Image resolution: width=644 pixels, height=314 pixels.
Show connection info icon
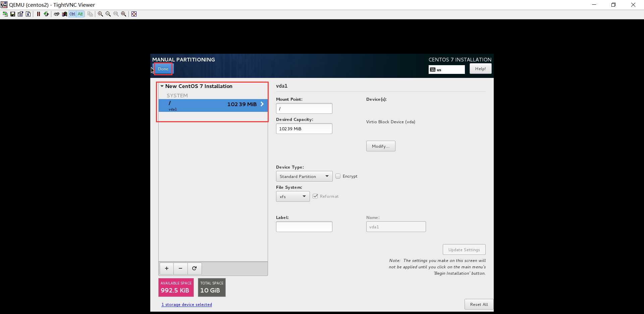click(28, 14)
